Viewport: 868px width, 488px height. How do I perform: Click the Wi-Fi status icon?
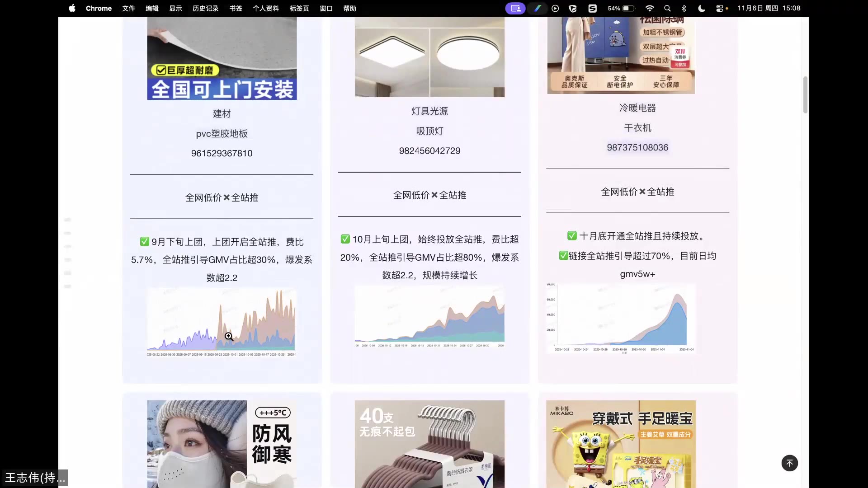650,8
